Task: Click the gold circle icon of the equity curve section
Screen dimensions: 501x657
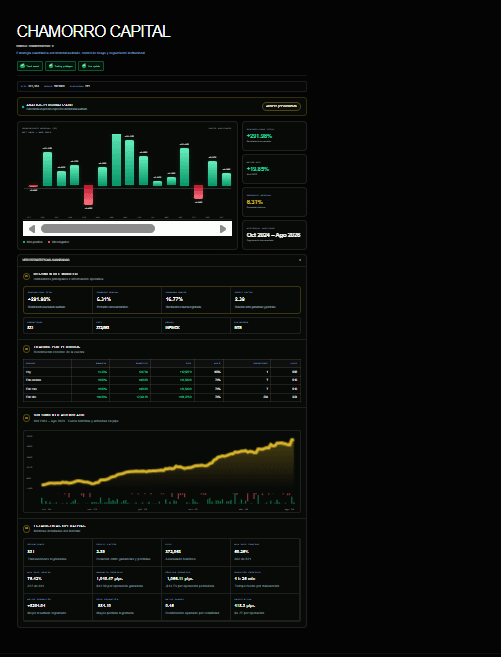Action: 26,418
